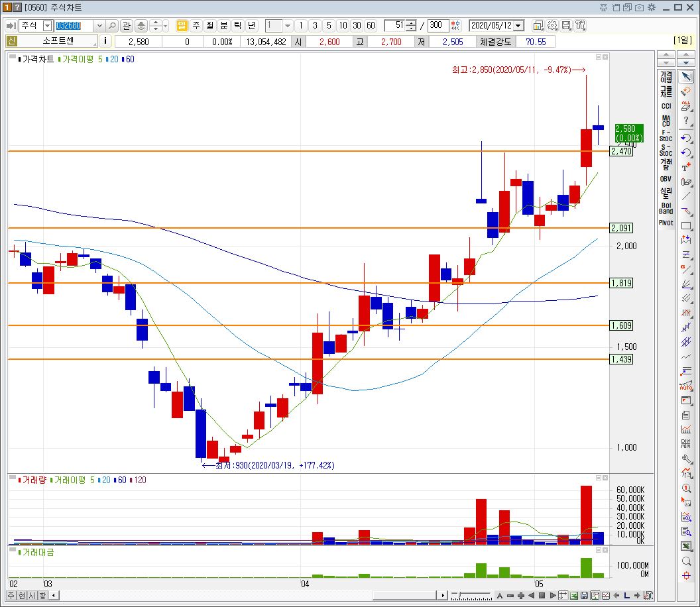Image resolution: width=700 pixels, height=607 pixels.
Task: Add the Bol Band indicator from sidebar
Action: pyautogui.click(x=666, y=209)
